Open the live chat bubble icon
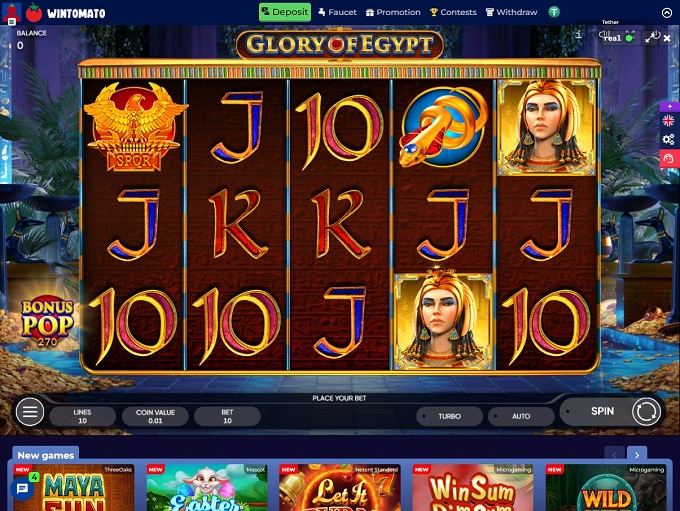Screen dimensions: 680x511 [22, 489]
